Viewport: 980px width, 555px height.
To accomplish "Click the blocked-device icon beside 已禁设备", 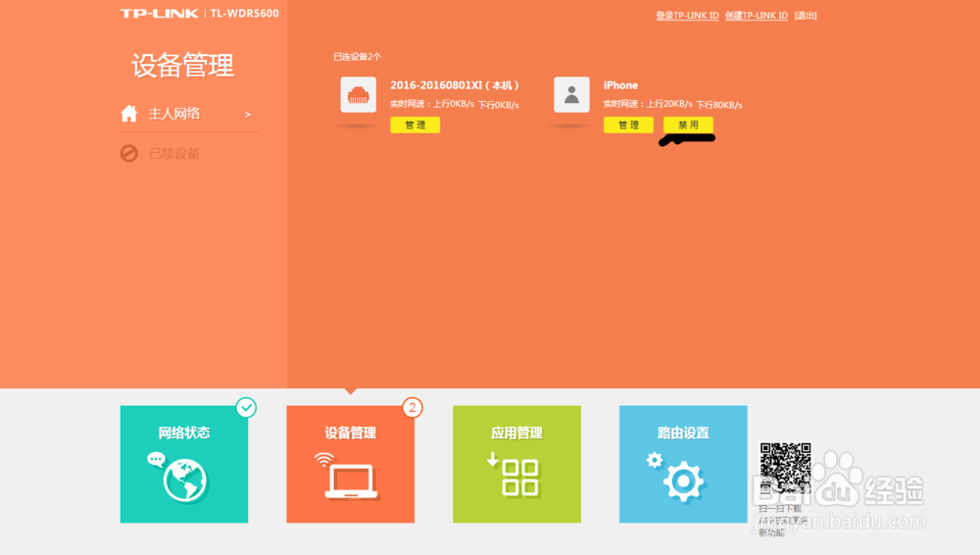I will pyautogui.click(x=128, y=153).
